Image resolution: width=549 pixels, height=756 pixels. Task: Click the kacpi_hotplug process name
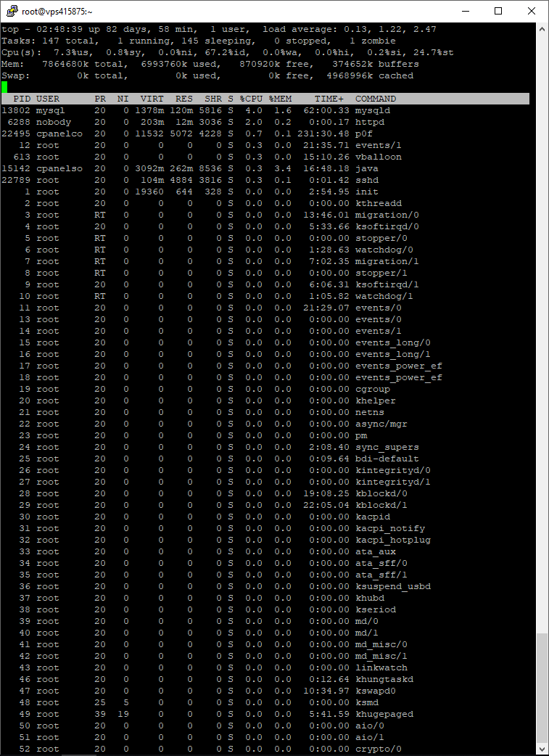click(x=393, y=540)
